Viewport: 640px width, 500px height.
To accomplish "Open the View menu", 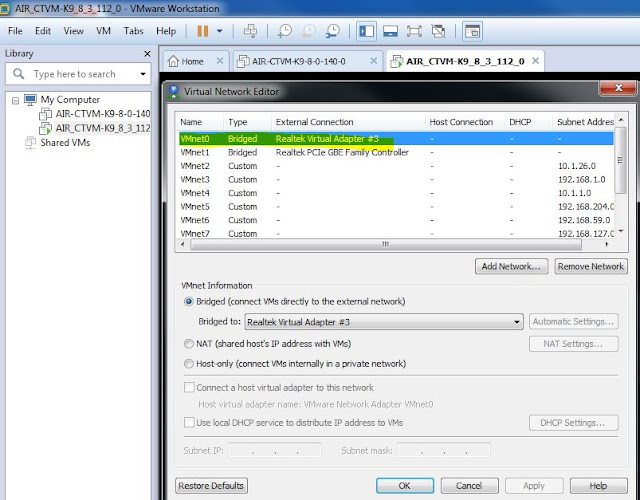I will pyautogui.click(x=73, y=31).
